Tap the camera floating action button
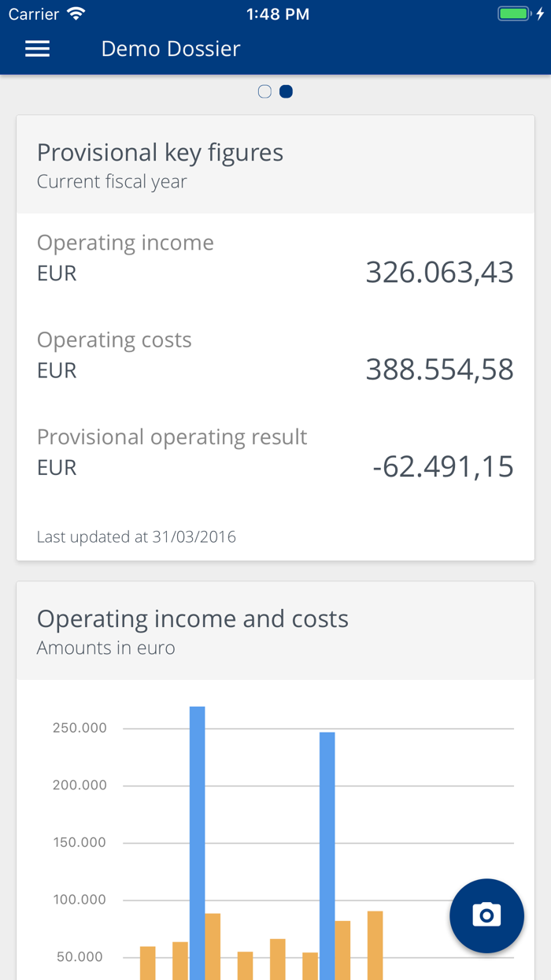This screenshot has width=551, height=980. point(486,915)
